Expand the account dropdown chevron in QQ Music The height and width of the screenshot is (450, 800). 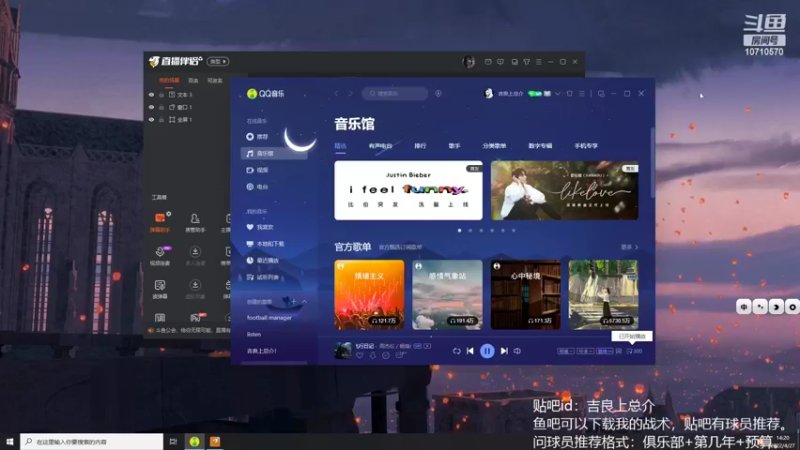tap(558, 94)
